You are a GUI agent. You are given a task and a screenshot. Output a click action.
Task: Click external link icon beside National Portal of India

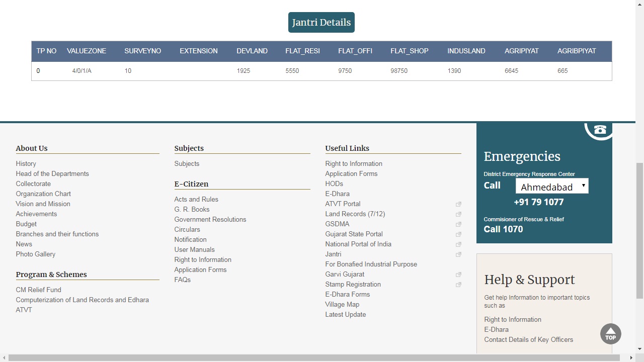tap(458, 244)
